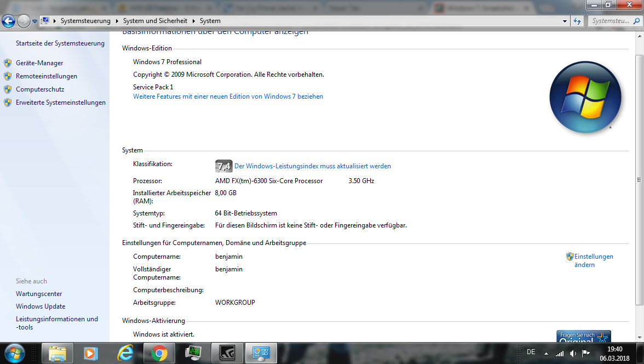644x364 pixels.
Task: Click the WORKGROUP value
Action: [x=235, y=302]
